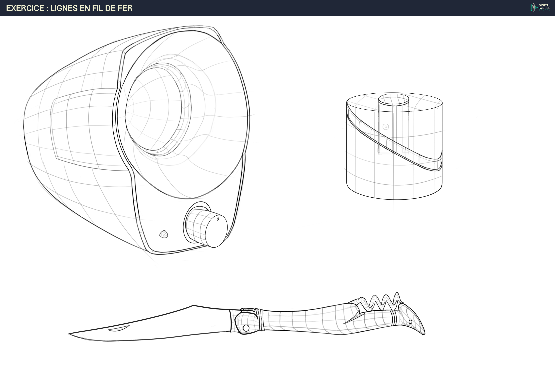Click the 'EXERCICE : LIGNES EN FIL DE FER' title
This screenshot has width=555, height=392.
point(69,8)
